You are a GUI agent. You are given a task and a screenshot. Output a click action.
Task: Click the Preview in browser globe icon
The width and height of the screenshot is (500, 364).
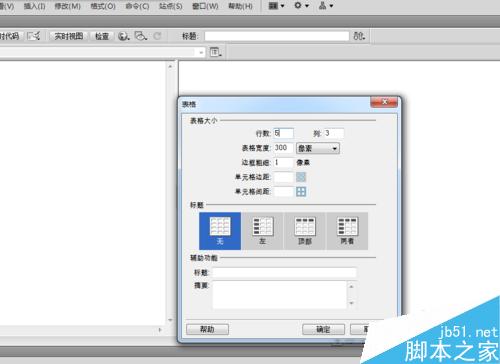pyautogui.click(x=124, y=36)
